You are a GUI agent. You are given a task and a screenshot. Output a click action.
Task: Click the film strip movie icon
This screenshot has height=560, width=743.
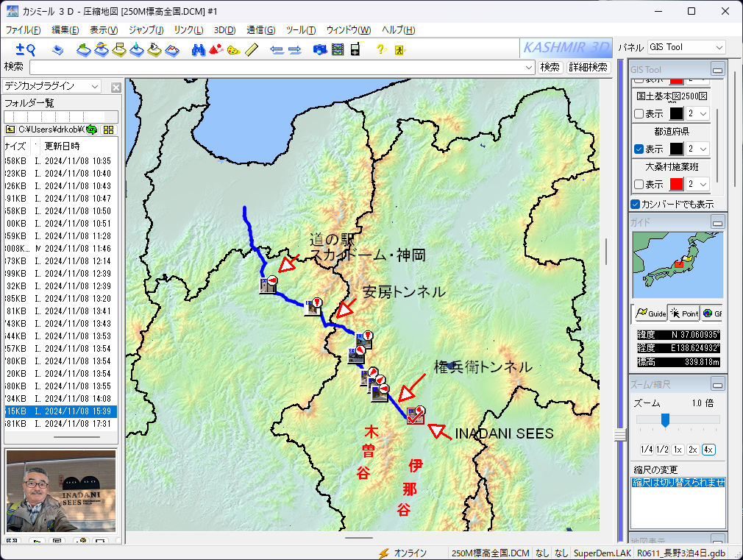338,49
